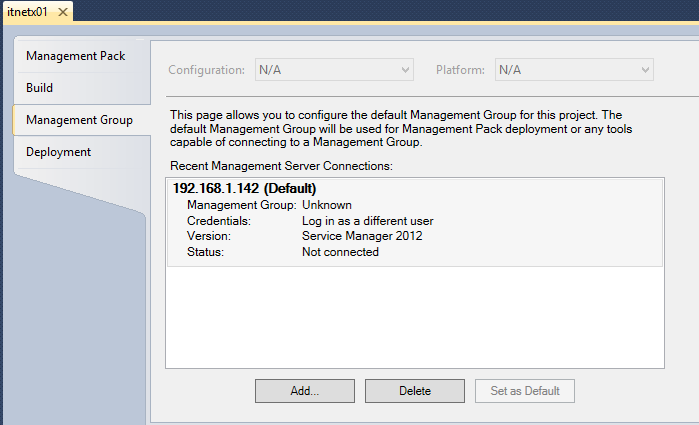Image resolution: width=699 pixels, height=425 pixels.
Task: Click the Recent Management Server Connections label
Action: pyautogui.click(x=281, y=164)
